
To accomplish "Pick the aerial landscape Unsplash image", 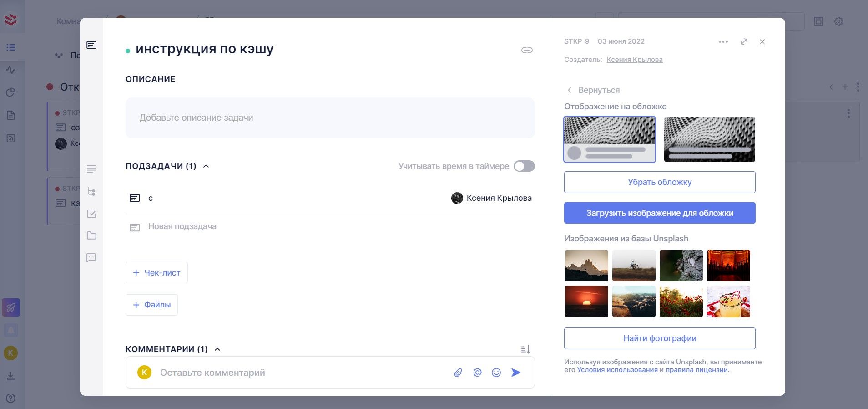I will coord(634,302).
